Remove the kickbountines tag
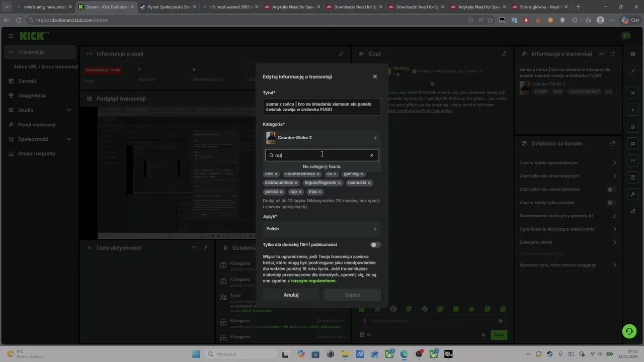This screenshot has width=644, height=362. (296, 183)
